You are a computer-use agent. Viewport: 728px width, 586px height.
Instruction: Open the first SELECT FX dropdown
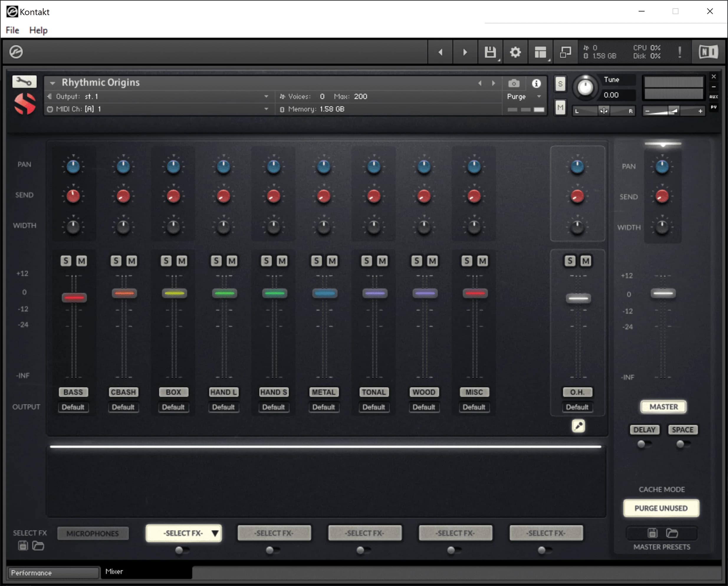click(184, 533)
